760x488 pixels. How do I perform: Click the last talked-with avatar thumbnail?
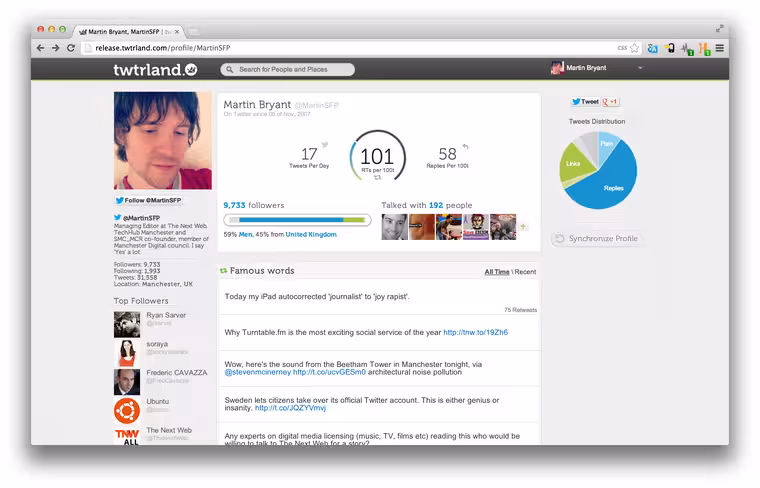(x=503, y=227)
